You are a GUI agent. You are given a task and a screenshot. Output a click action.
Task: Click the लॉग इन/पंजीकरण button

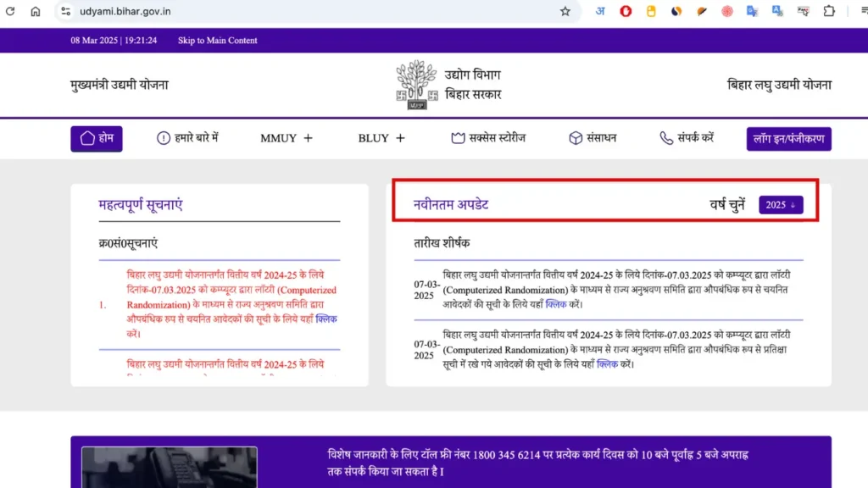pyautogui.click(x=788, y=138)
